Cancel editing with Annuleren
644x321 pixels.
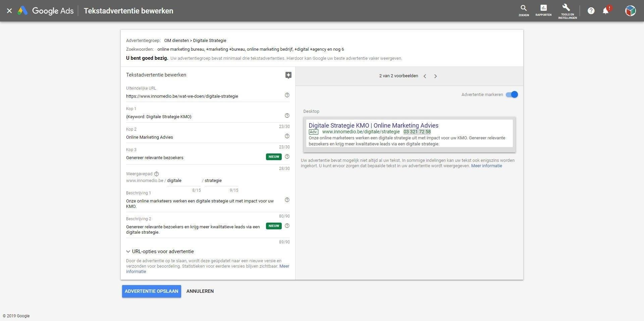point(200,291)
